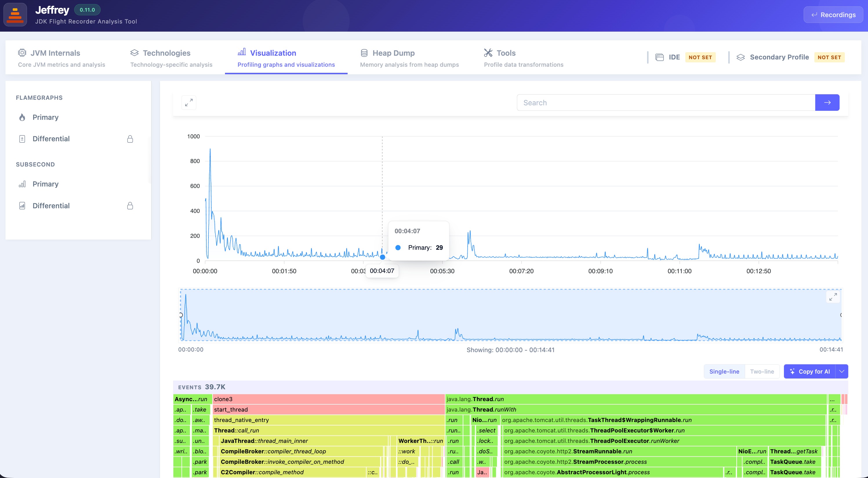Click the Subsecond Differential chart icon
868x478 pixels.
22,206
